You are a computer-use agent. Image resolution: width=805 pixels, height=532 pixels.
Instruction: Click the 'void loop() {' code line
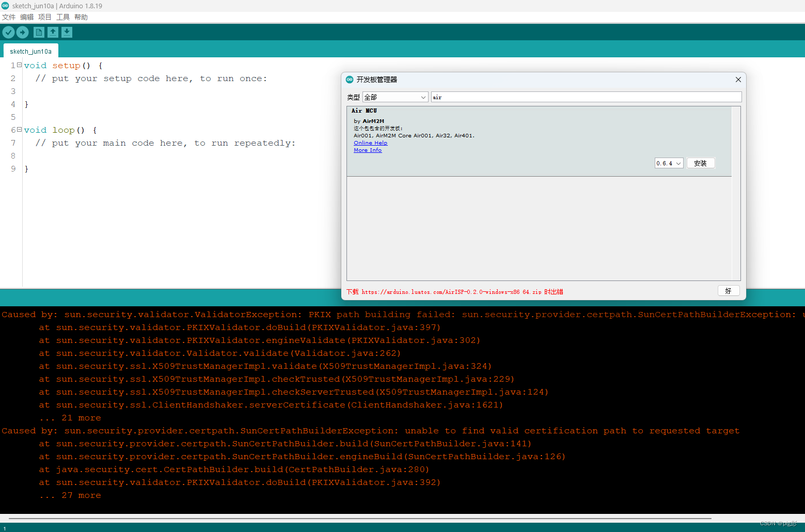(60, 130)
